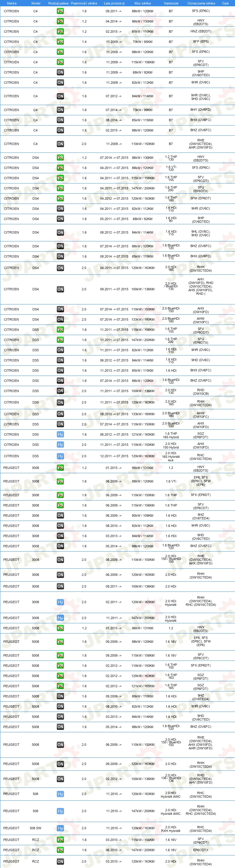
Task: Click engine code cell 5FM (EP6DT)
Action: [201, 198]
